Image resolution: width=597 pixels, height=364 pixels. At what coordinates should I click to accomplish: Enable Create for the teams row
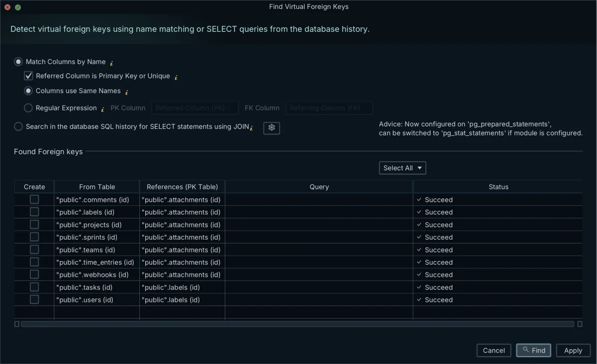tap(34, 249)
